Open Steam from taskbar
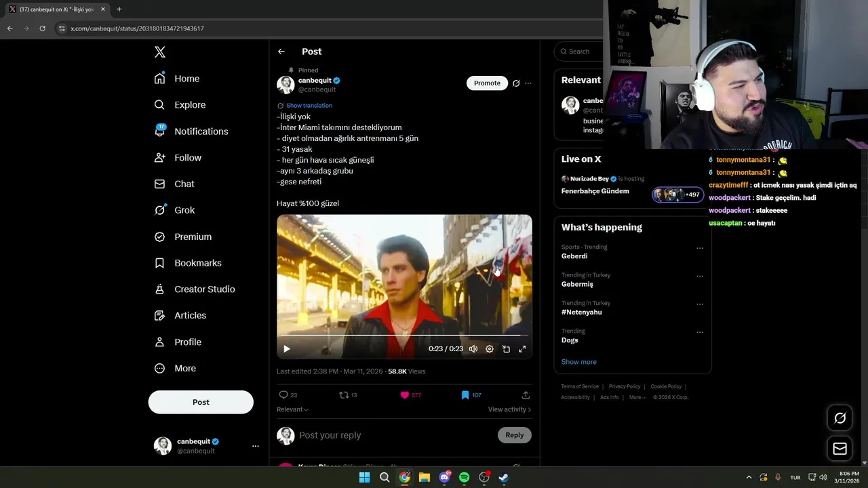This screenshot has height=488, width=868. click(x=504, y=477)
